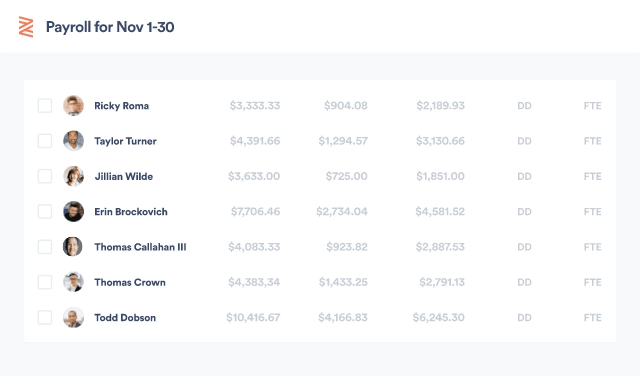The image size is (640, 376).
Task: Enable the Erin Brockovich checkbox
Action: pos(45,211)
